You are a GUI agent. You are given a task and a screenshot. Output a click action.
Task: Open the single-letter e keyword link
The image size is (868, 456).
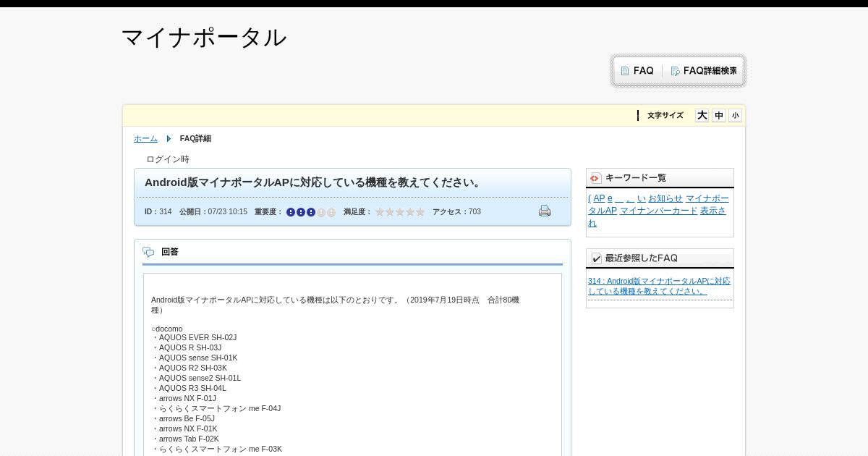(x=610, y=198)
